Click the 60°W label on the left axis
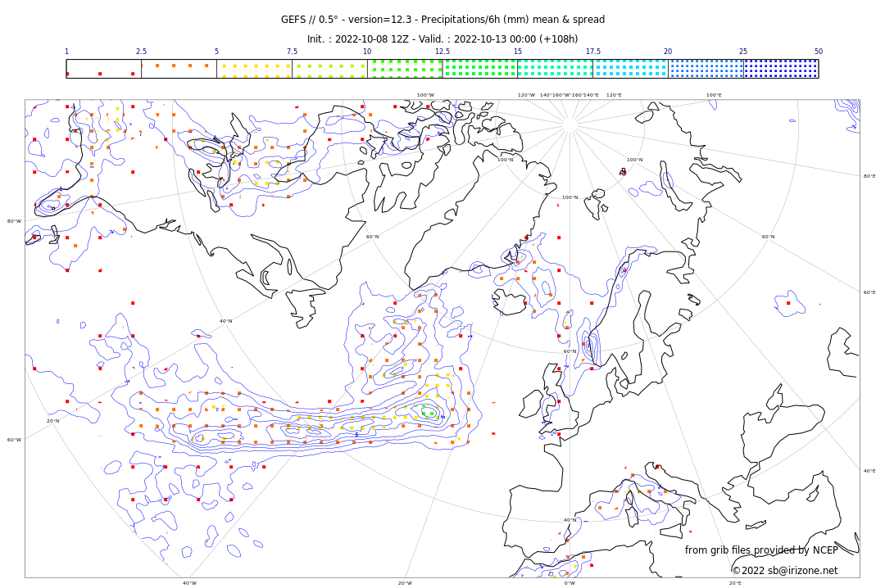 tap(14, 440)
